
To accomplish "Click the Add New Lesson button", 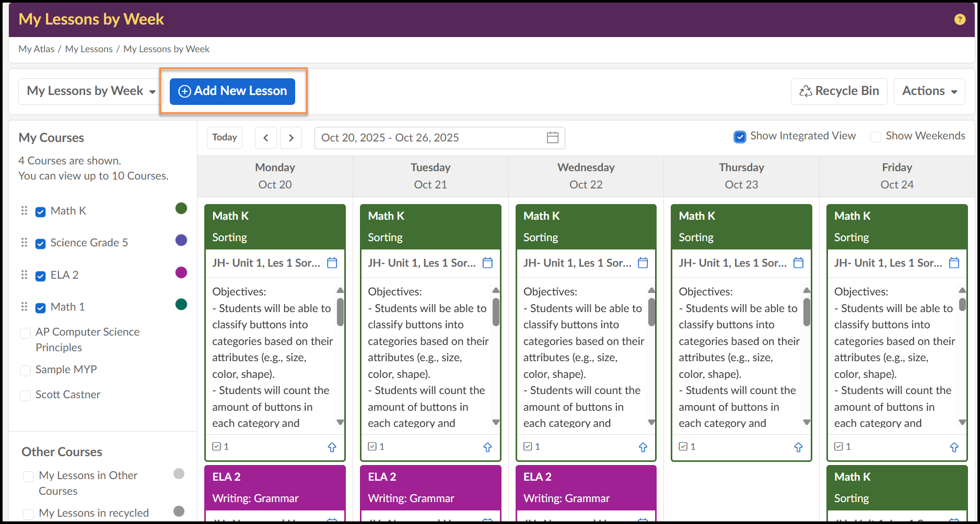I will (232, 91).
